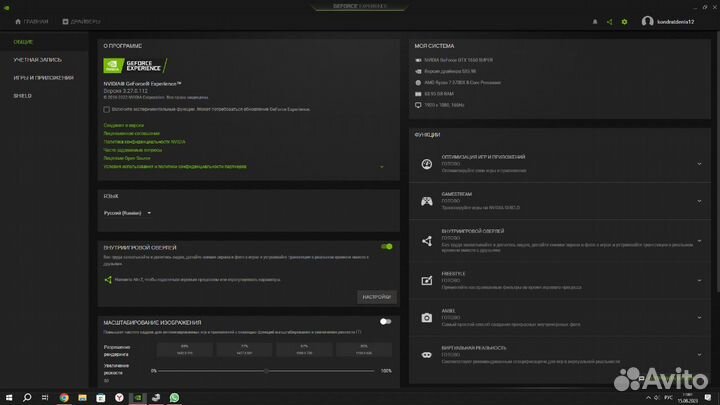Select the 77% render resolution option

coord(244,349)
